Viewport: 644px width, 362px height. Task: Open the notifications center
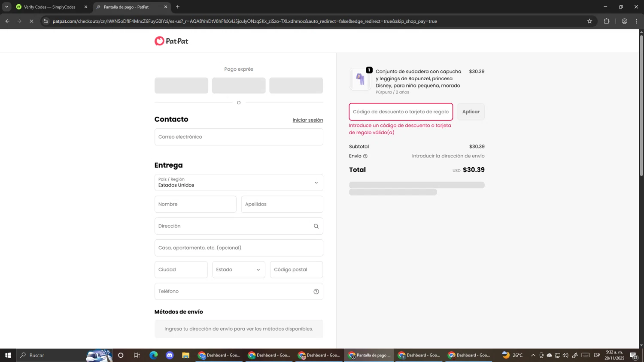[634, 355]
